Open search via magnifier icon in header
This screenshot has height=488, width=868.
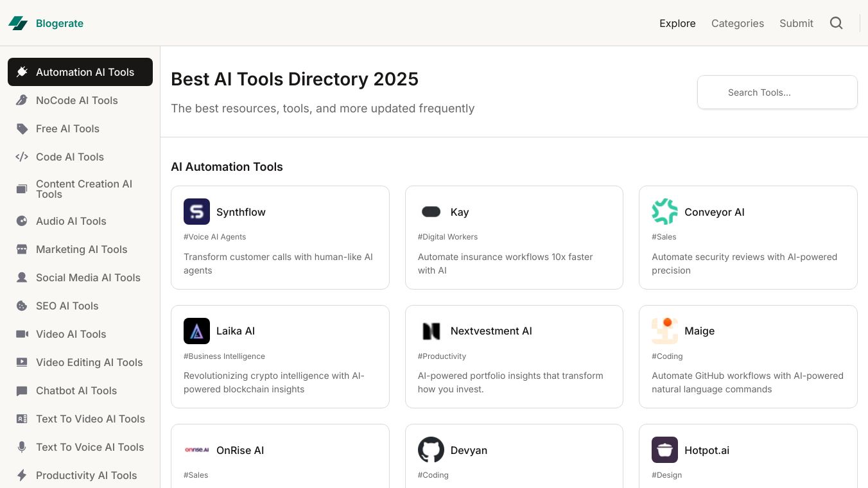coord(836,23)
